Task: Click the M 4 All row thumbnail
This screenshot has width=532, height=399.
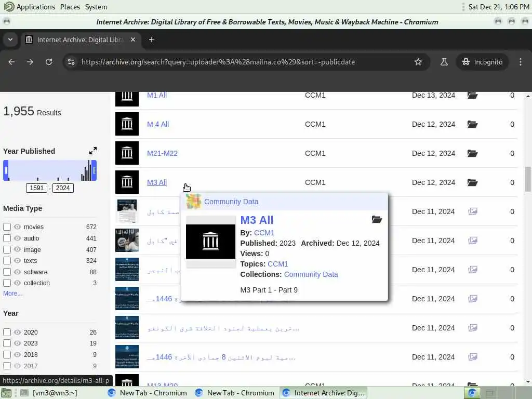Action: [x=127, y=124]
